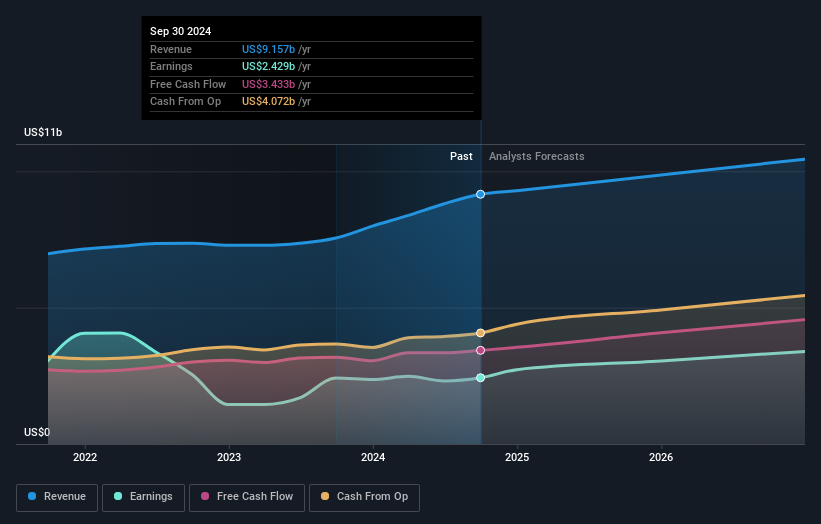Viewport: 821px width, 524px height.
Task: Click the 2025 x-axis label
Action: [x=517, y=457]
